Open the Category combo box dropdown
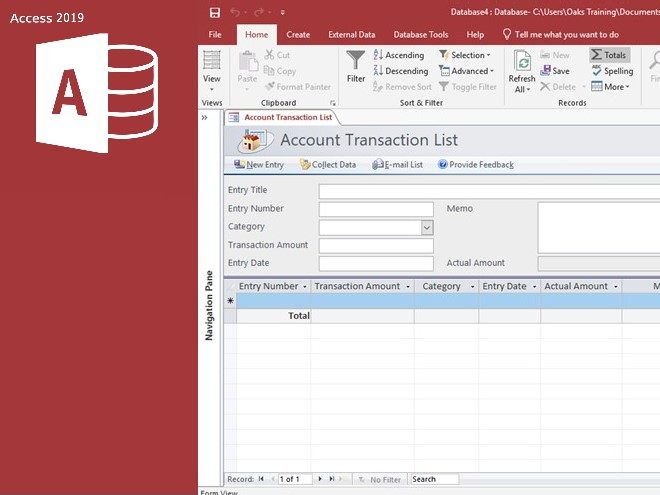This screenshot has height=495, width=660. pyautogui.click(x=426, y=227)
